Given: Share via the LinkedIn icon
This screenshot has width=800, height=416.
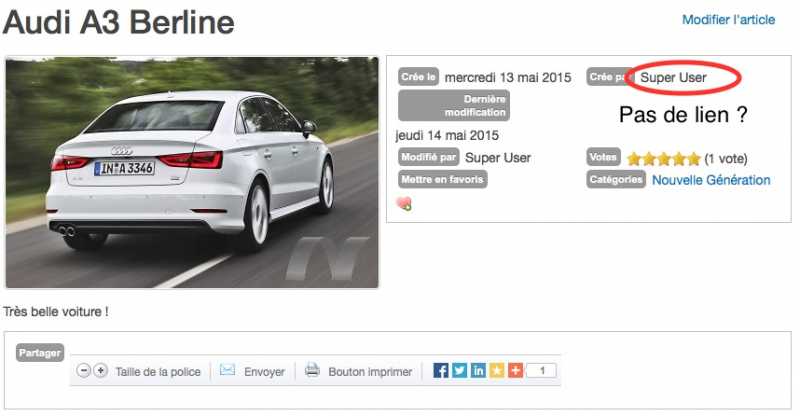Looking at the screenshot, I should click(x=478, y=371).
